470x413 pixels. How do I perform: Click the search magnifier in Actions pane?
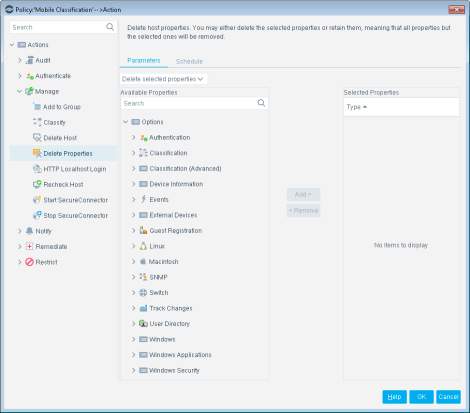pos(110,27)
